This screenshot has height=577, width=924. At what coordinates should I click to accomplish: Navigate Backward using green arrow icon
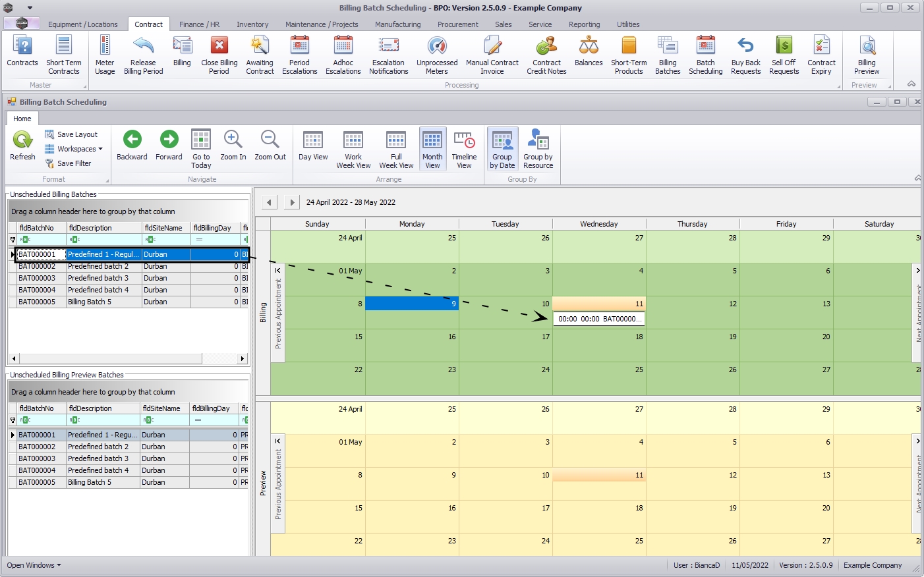click(132, 140)
